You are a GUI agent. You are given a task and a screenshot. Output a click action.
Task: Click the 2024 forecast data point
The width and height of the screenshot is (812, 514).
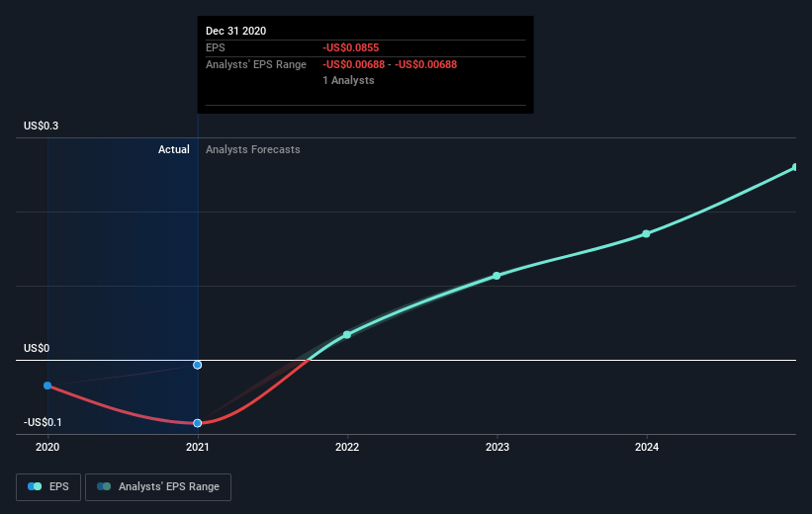tap(646, 234)
